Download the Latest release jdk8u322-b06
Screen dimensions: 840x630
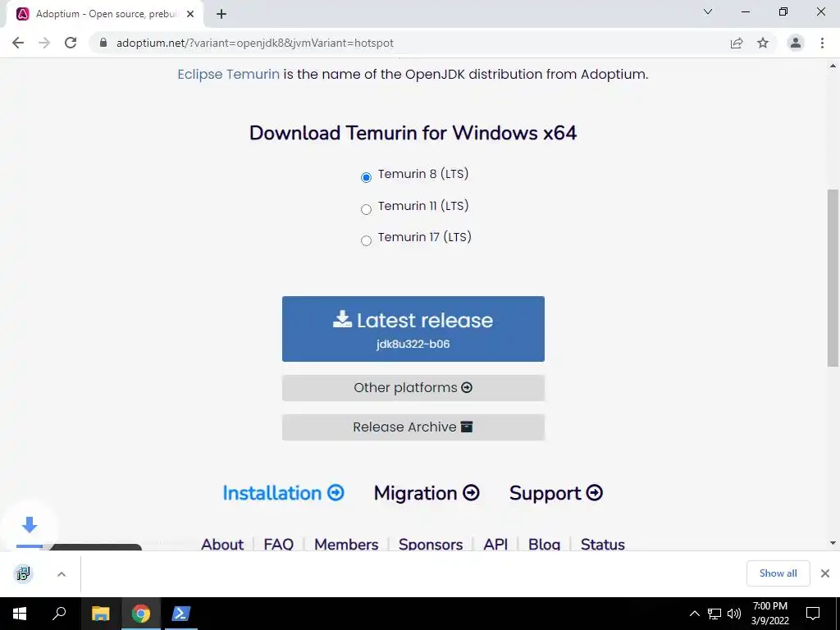(x=413, y=329)
